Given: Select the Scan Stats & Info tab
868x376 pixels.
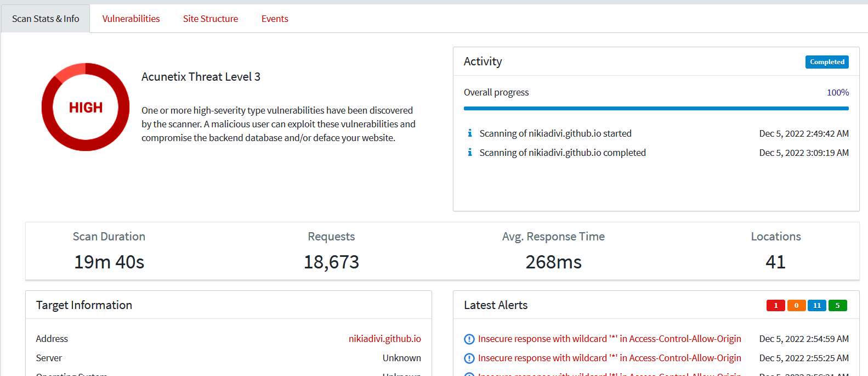Looking at the screenshot, I should 46,19.
